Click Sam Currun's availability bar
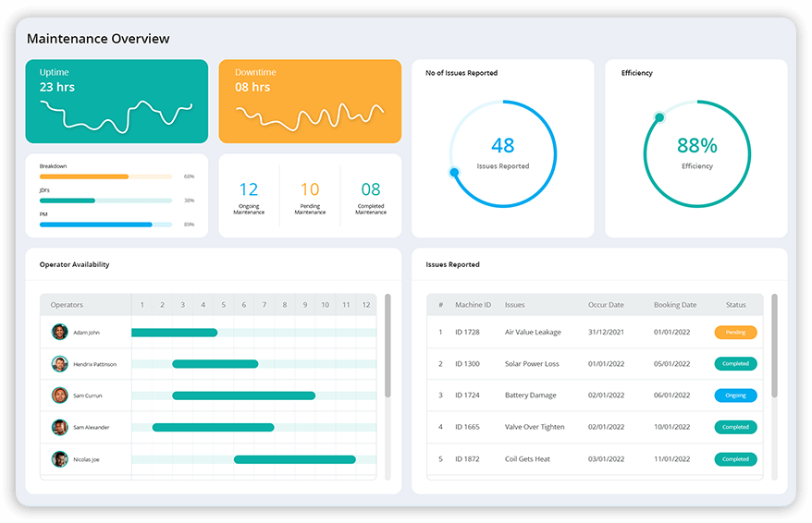This screenshot has height=523, width=812. click(x=243, y=395)
